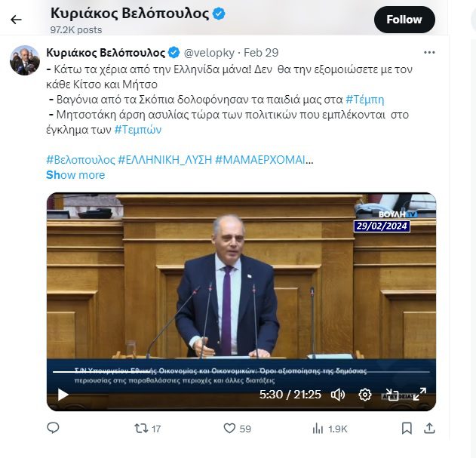Image resolution: width=476 pixels, height=458 pixels.
Task: Open the three-dot more options menu
Action: (429, 53)
